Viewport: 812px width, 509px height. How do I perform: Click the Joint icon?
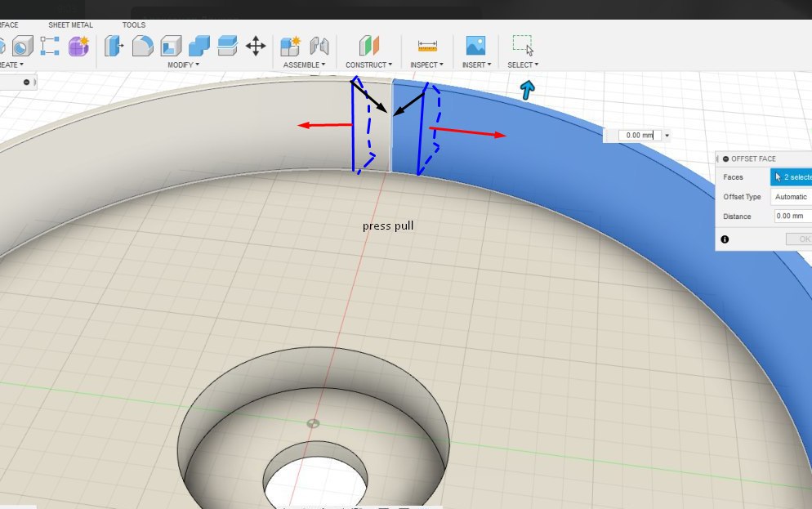coord(319,46)
